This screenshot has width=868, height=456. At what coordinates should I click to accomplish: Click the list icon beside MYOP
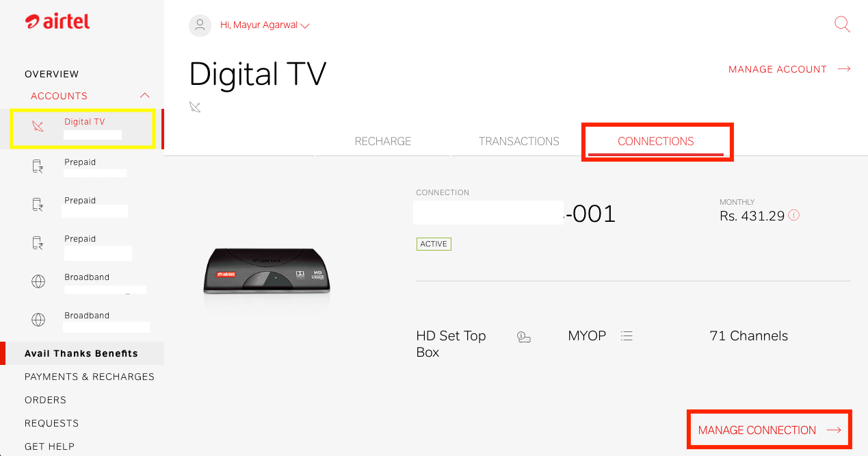click(627, 336)
